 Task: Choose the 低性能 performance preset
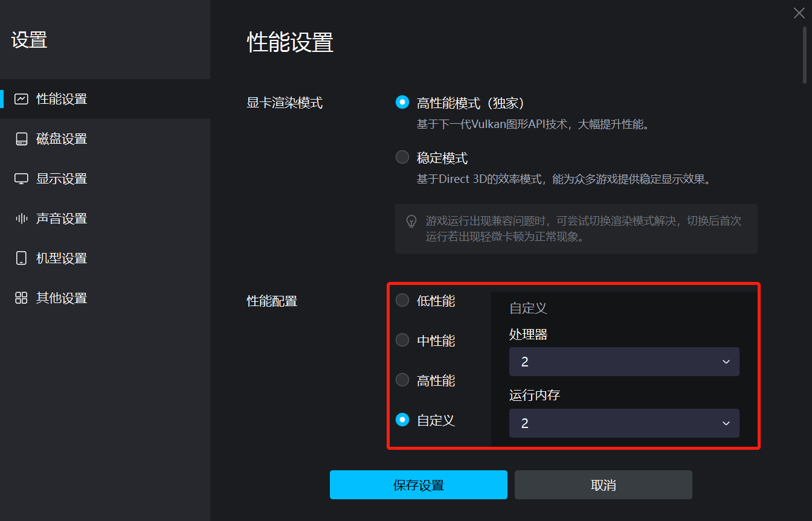(402, 300)
